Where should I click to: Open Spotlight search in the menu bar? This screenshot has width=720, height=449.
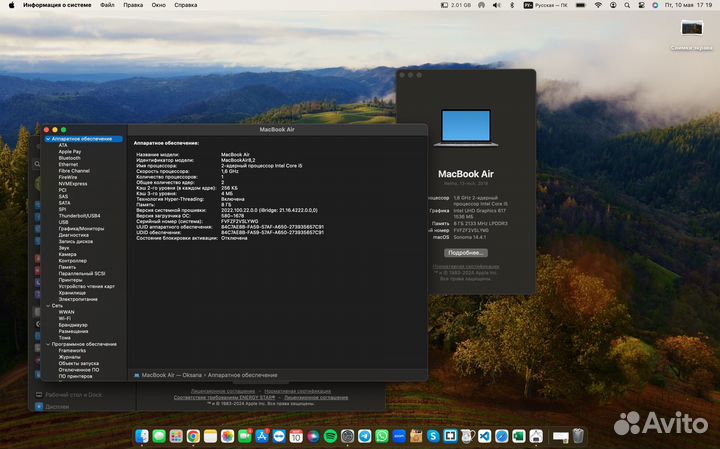point(627,5)
